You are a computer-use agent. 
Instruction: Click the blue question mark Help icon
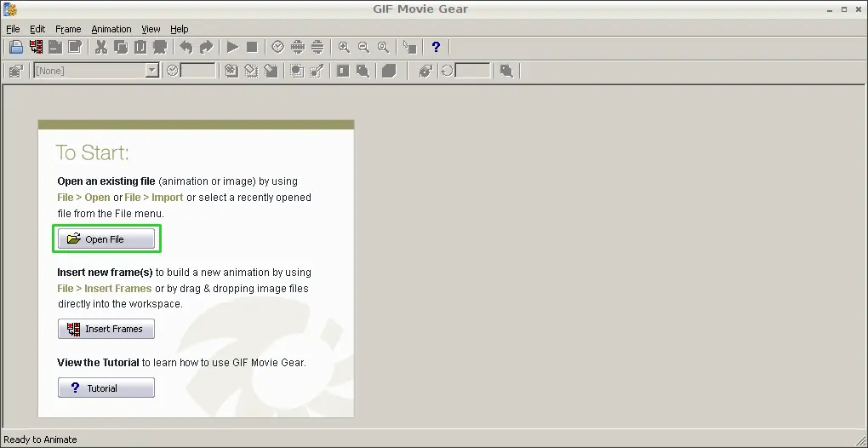(x=436, y=47)
